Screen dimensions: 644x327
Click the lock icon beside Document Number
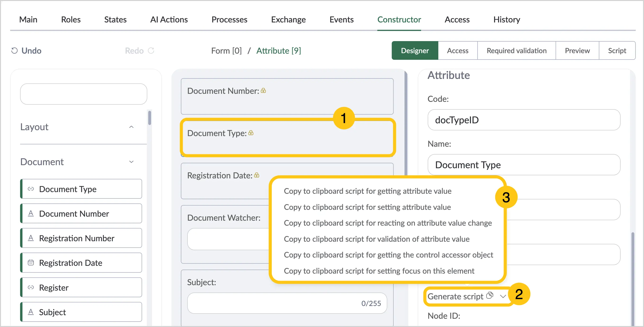[263, 90]
